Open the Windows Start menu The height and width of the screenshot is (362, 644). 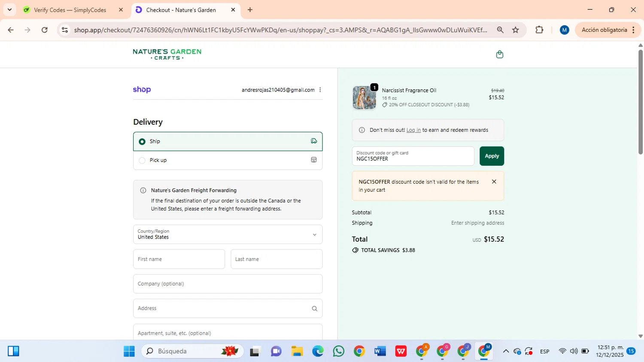pos(129,351)
